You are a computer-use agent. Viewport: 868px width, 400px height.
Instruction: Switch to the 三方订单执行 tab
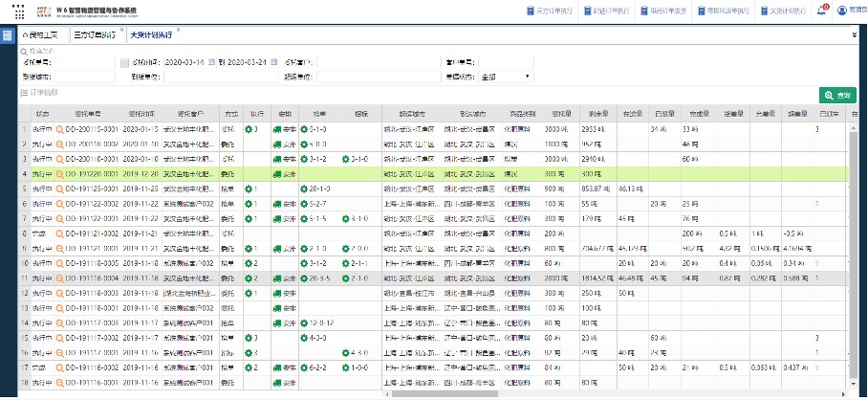[x=95, y=35]
